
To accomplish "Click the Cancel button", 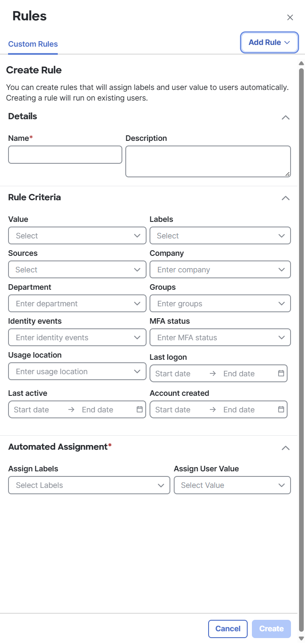I will tap(228, 629).
